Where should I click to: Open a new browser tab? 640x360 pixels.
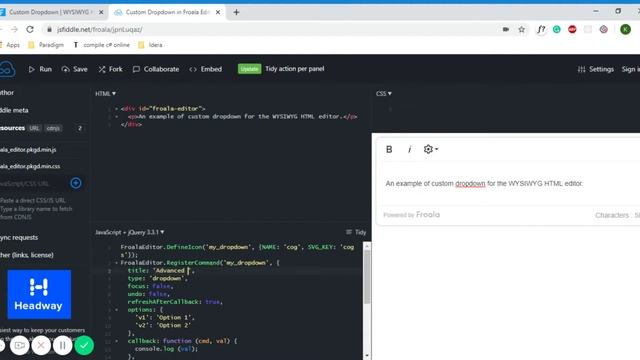pyautogui.click(x=236, y=12)
